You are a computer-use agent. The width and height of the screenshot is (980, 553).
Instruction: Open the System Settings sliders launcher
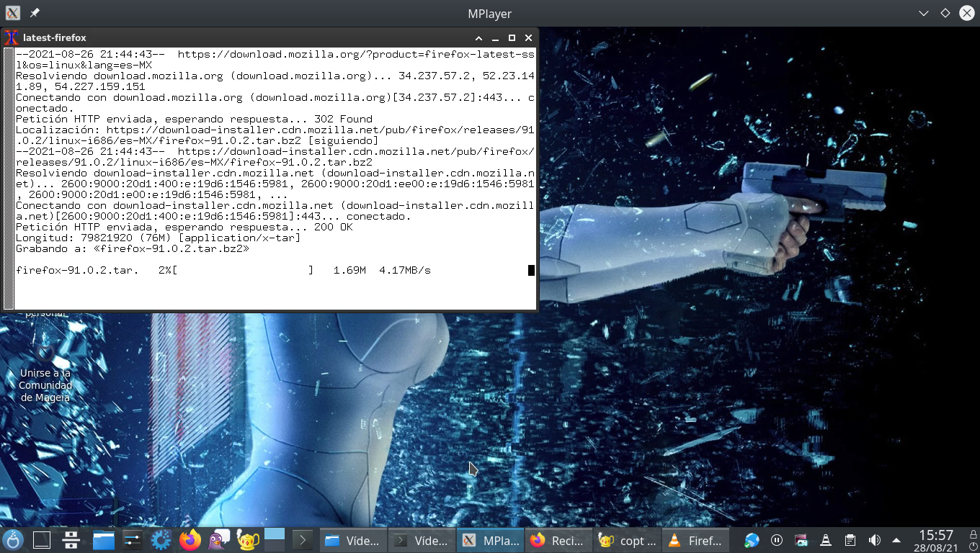(x=132, y=540)
